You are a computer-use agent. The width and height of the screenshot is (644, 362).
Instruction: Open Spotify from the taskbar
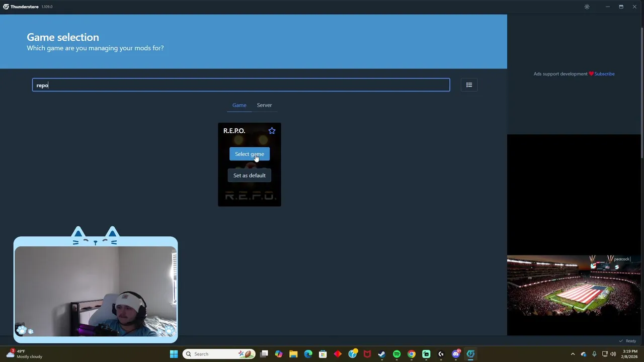coord(397,354)
